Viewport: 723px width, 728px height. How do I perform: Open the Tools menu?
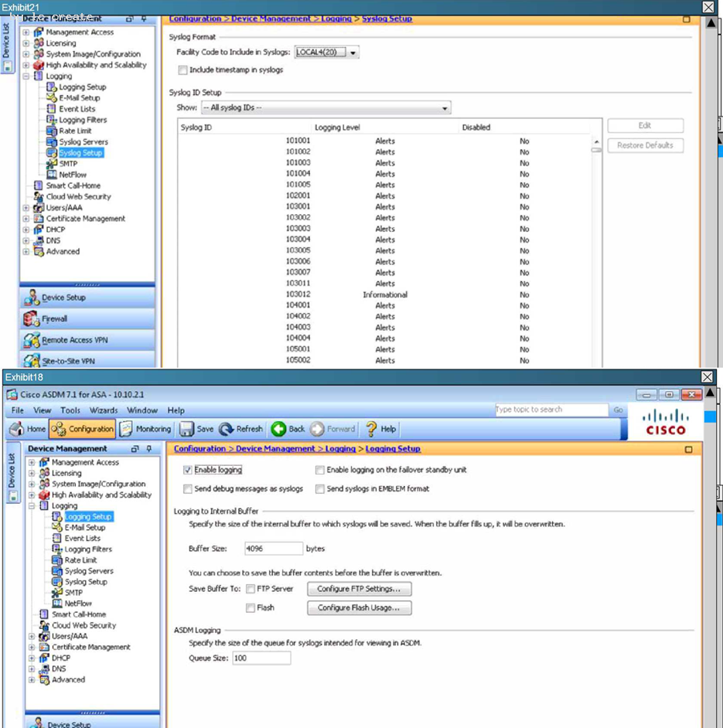pos(70,410)
